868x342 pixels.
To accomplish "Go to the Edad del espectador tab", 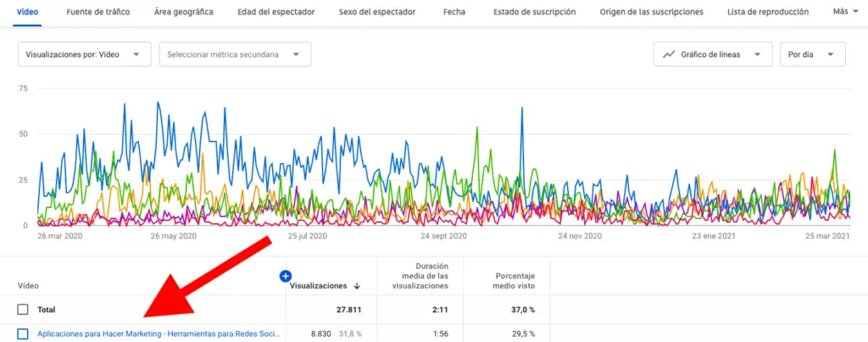I will pyautogui.click(x=275, y=13).
